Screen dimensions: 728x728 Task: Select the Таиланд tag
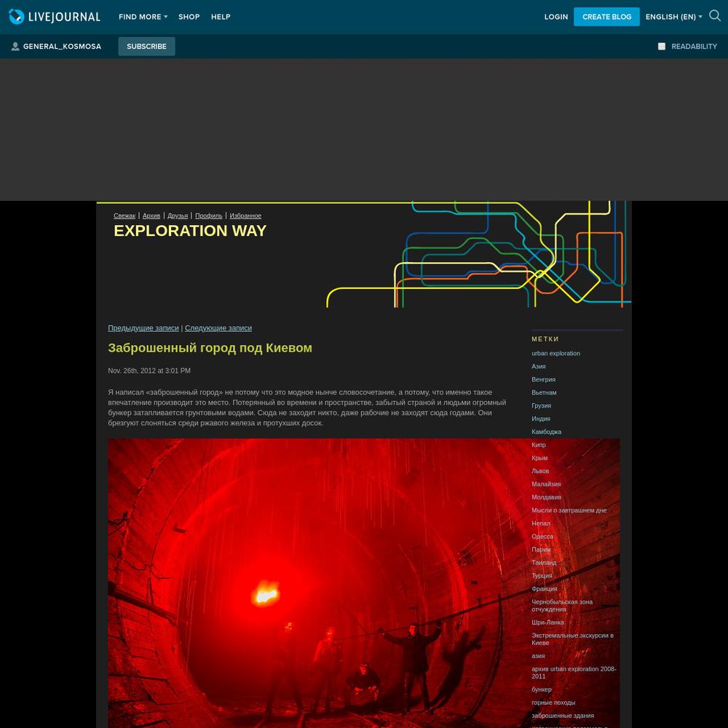[x=544, y=562]
